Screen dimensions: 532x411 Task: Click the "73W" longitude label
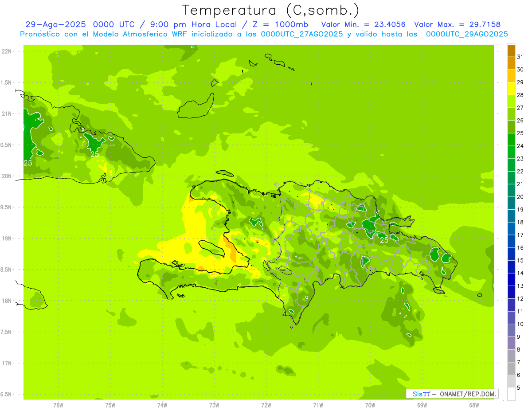(x=214, y=405)
